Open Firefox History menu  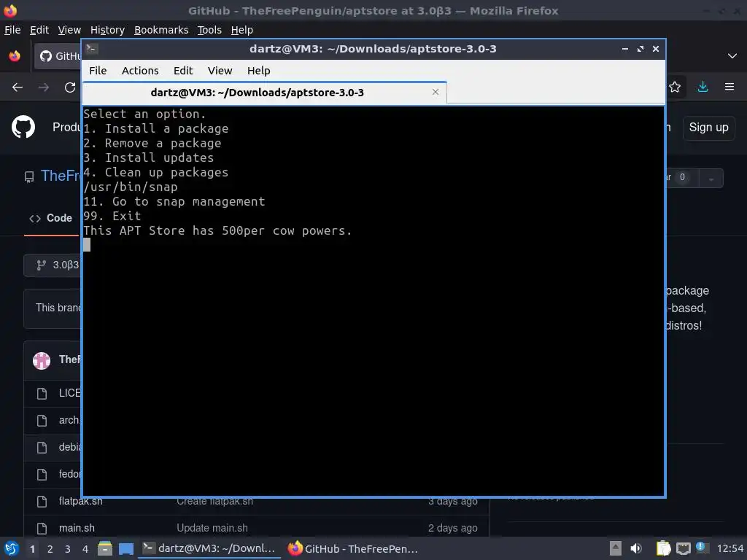(x=107, y=30)
